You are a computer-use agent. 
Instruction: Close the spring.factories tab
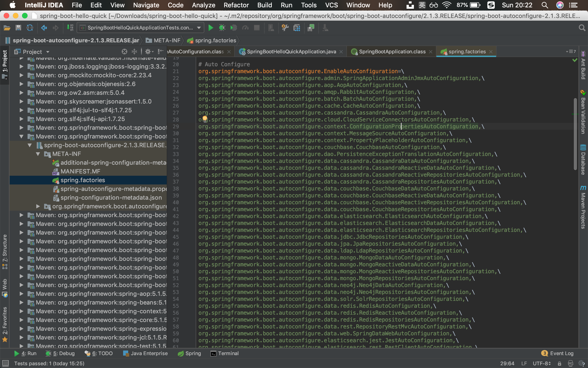tap(491, 52)
